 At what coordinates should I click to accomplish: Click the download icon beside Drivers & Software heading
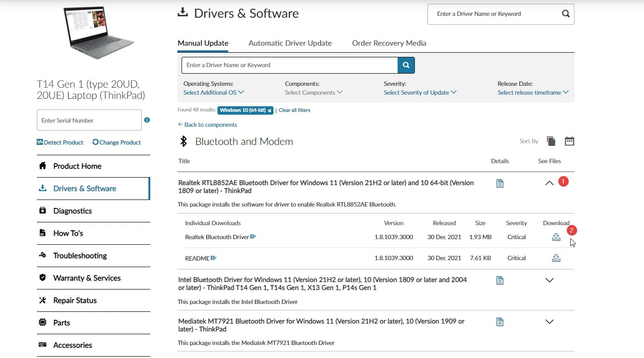[182, 12]
